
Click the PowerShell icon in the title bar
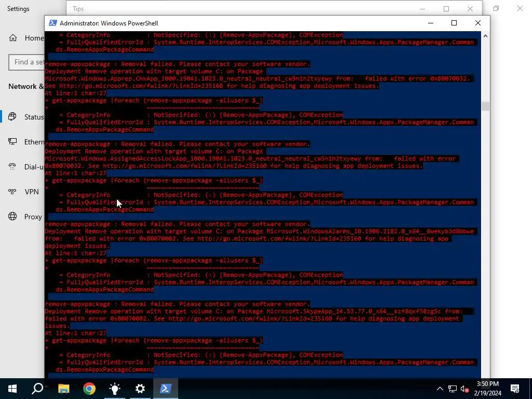pos(52,23)
